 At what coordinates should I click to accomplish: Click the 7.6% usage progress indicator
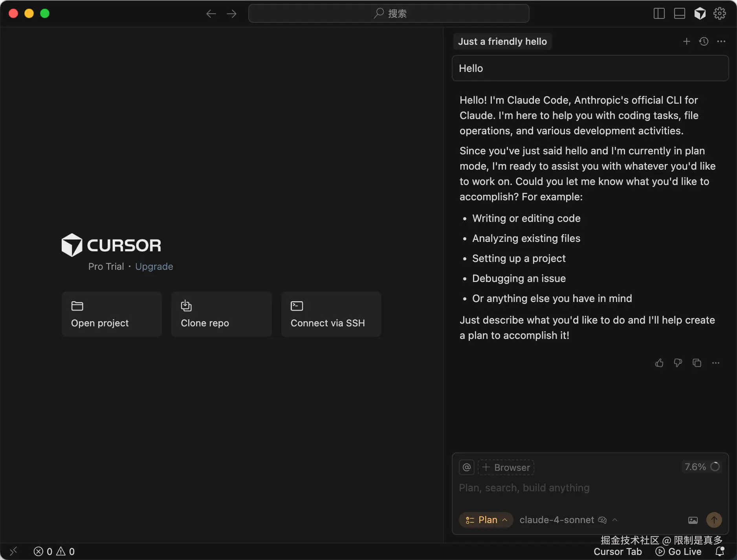(703, 467)
